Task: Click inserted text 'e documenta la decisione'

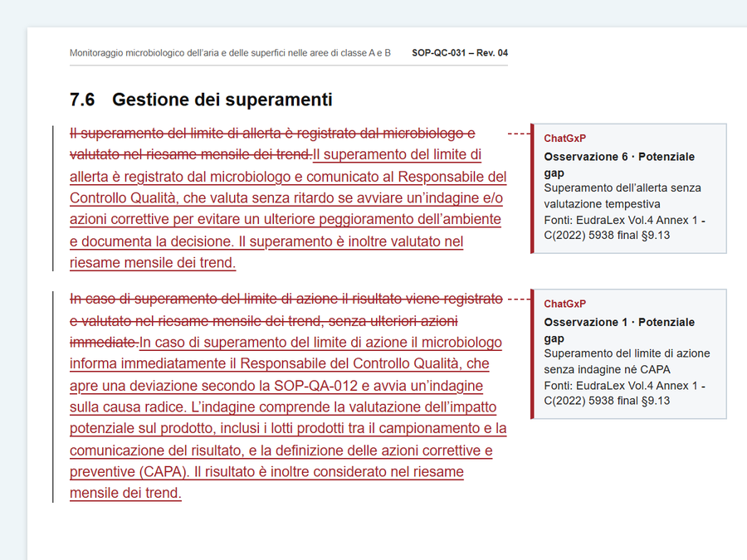Action: click(152, 241)
